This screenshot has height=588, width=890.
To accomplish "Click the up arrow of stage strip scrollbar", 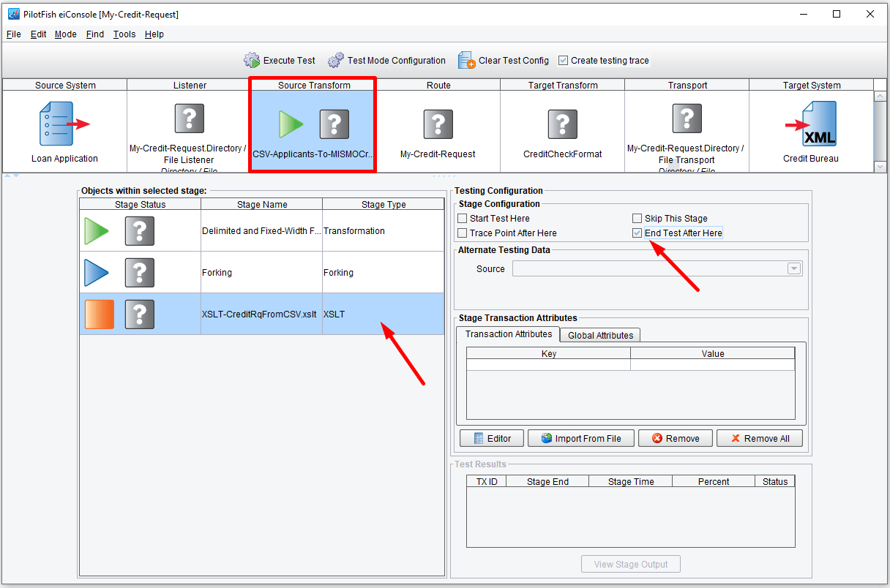I will pos(880,97).
